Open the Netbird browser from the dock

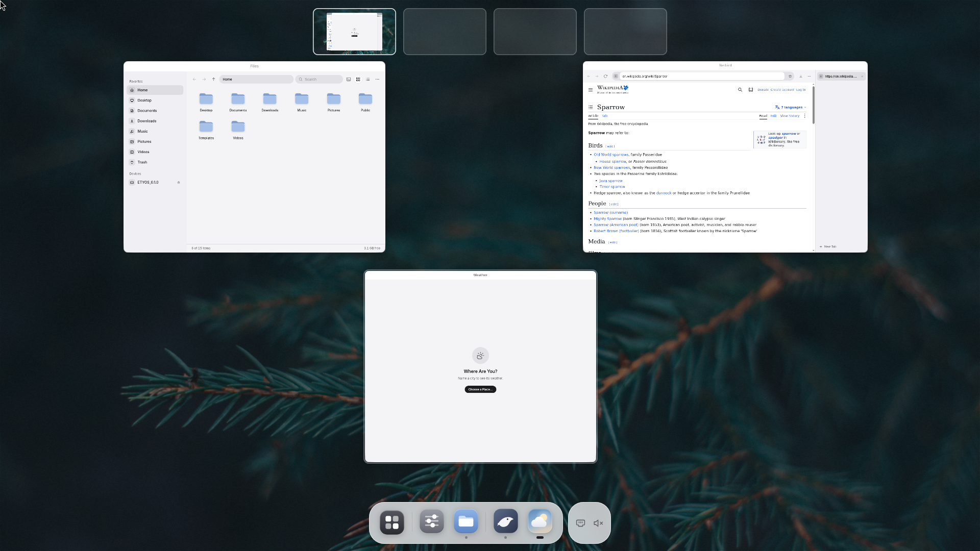point(506,521)
